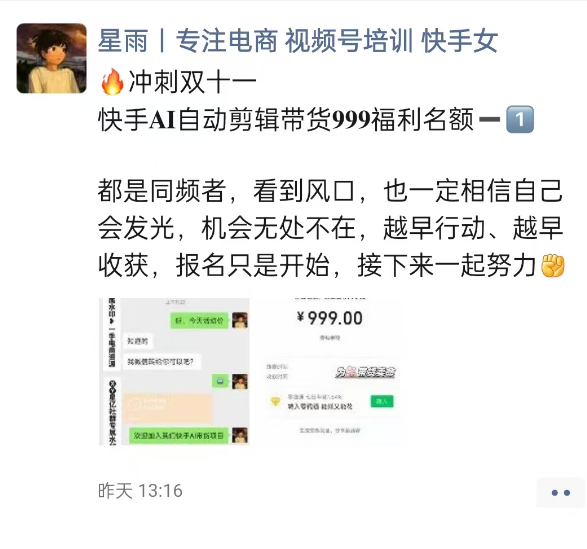This screenshot has height=549, width=587.
Task: Click the raised fist emoji after 一起努力
Action: [553, 266]
